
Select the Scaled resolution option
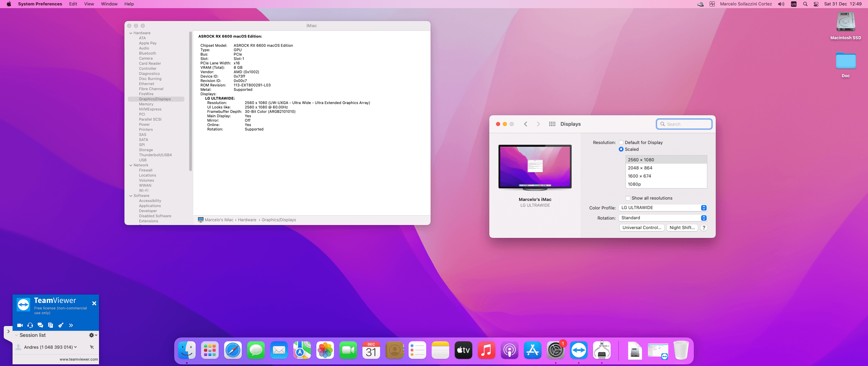[x=621, y=149]
